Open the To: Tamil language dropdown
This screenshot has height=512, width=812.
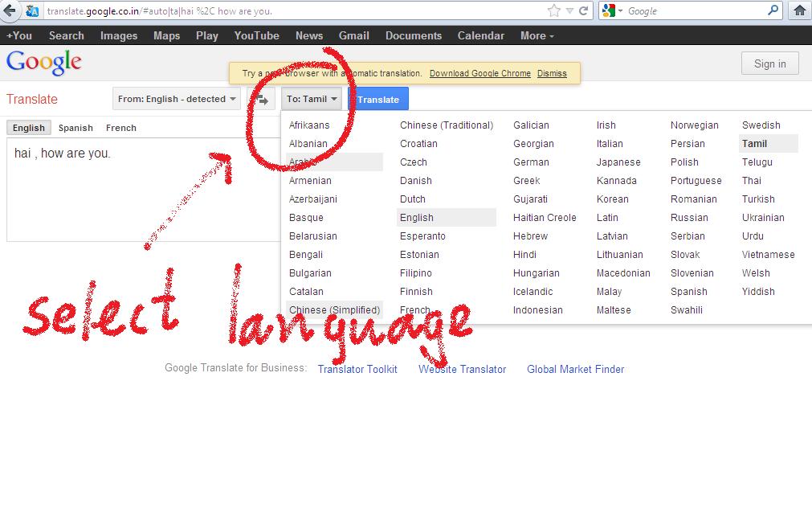tap(312, 98)
